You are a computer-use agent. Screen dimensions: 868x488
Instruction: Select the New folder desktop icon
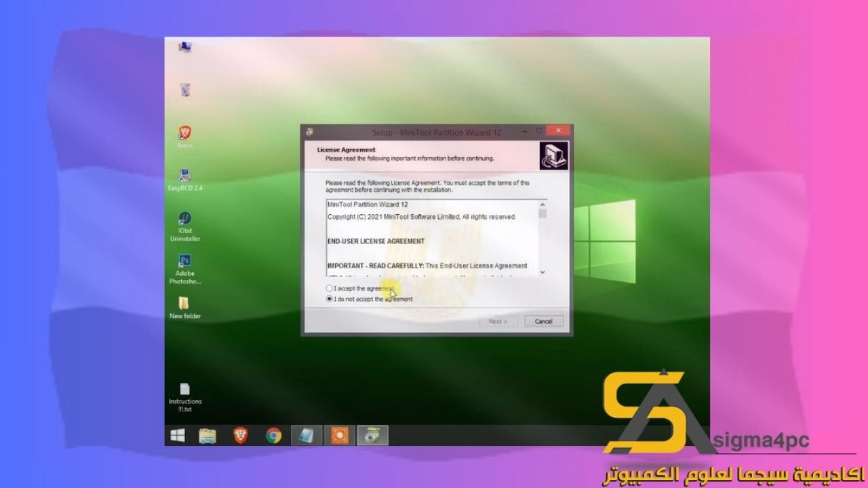pyautogui.click(x=184, y=307)
